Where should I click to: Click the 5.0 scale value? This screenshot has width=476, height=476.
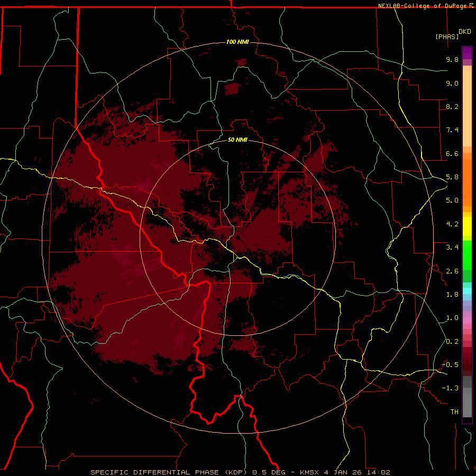pos(452,200)
